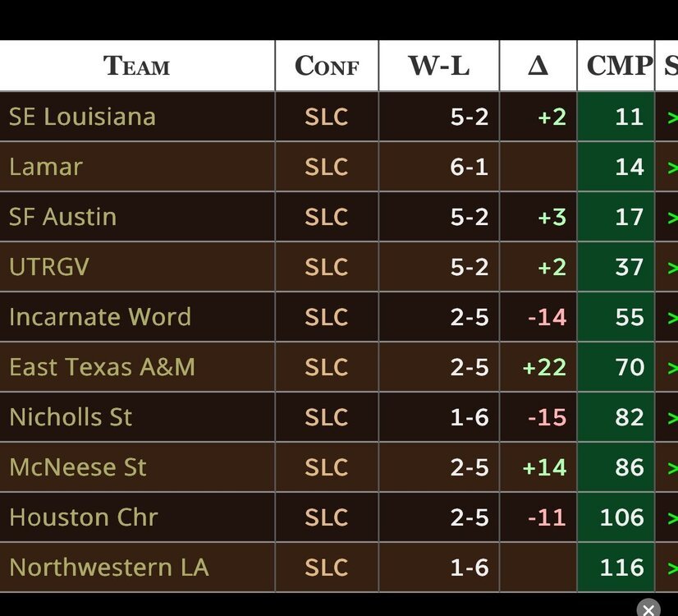Open East Texas A&M team link

pos(102,367)
